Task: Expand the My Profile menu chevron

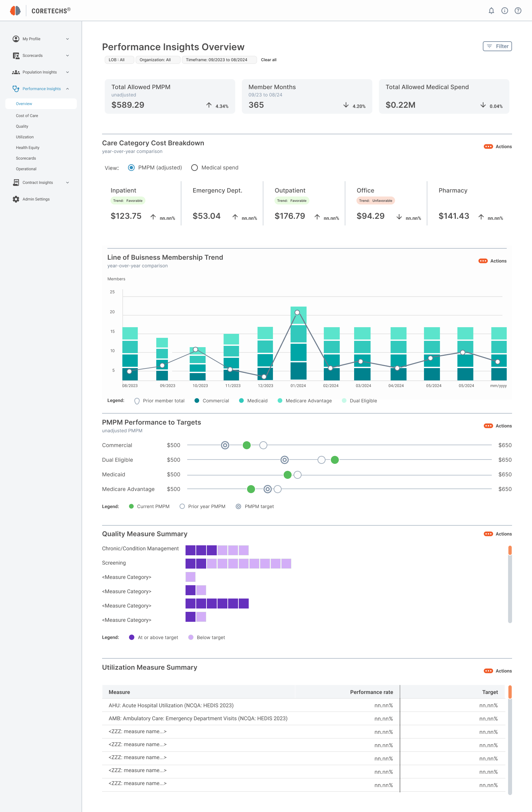Action: [67, 39]
